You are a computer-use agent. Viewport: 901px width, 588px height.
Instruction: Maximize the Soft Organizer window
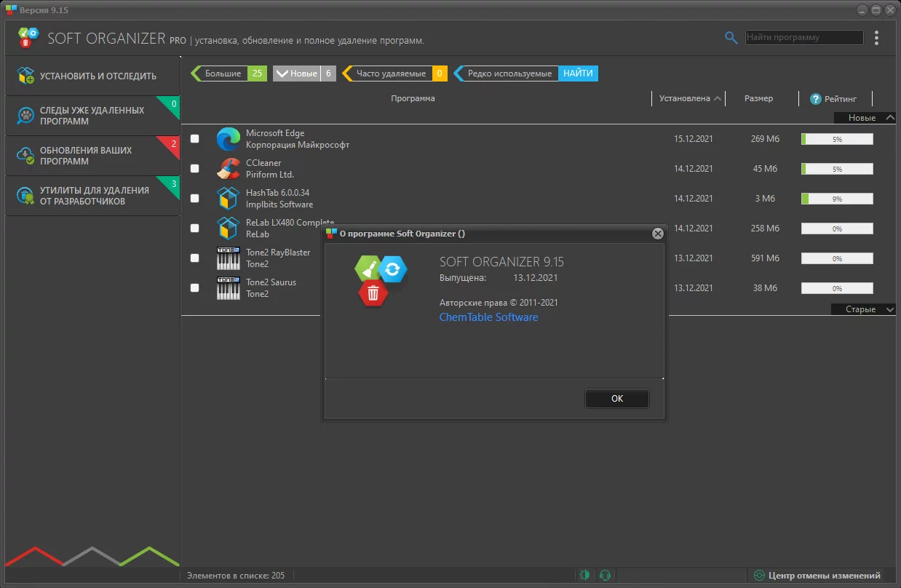pos(876,9)
